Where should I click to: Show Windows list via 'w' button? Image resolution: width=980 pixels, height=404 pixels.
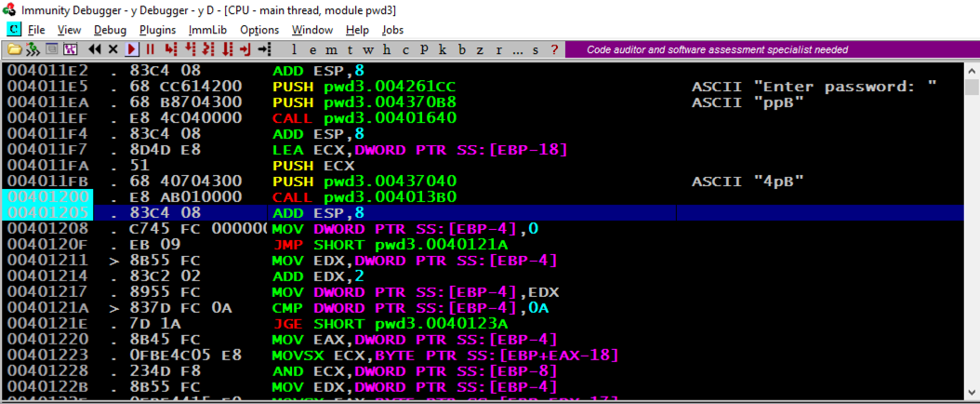pyautogui.click(x=369, y=50)
